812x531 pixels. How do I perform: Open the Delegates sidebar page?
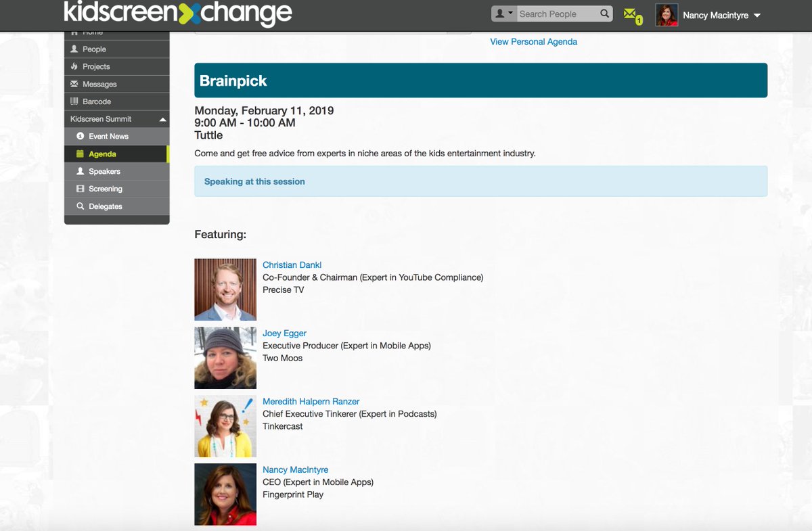coord(116,206)
